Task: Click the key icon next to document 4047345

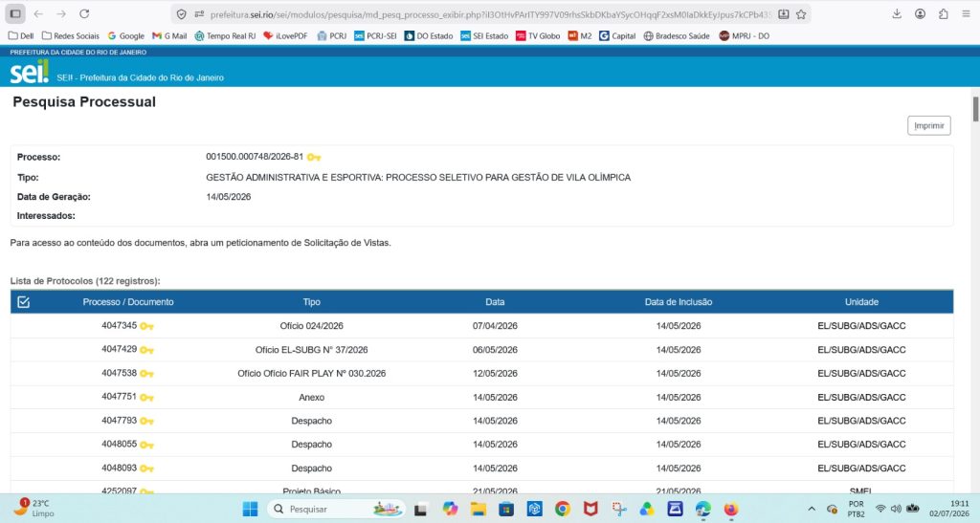Action: [146, 326]
